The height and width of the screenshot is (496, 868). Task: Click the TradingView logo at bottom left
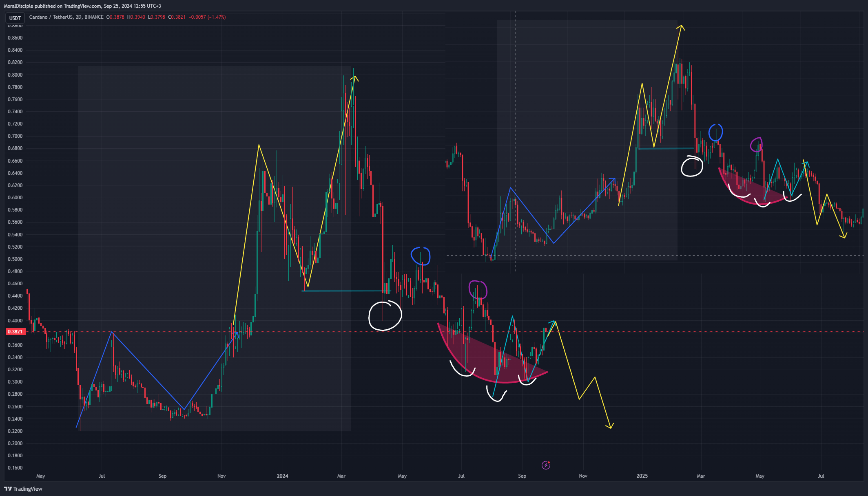23,489
